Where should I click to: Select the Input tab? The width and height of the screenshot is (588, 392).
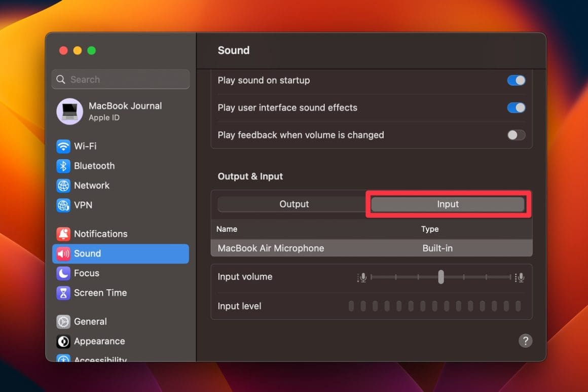pos(448,204)
